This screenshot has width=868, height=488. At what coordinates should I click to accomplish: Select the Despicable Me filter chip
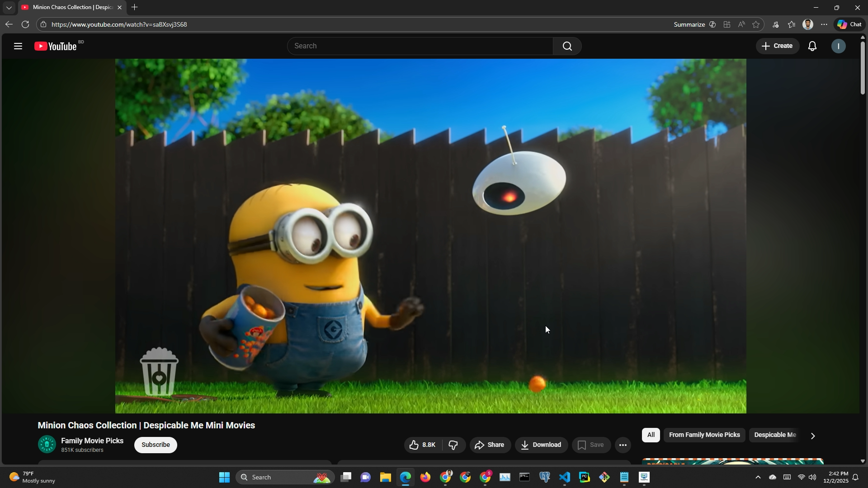[774, 435]
